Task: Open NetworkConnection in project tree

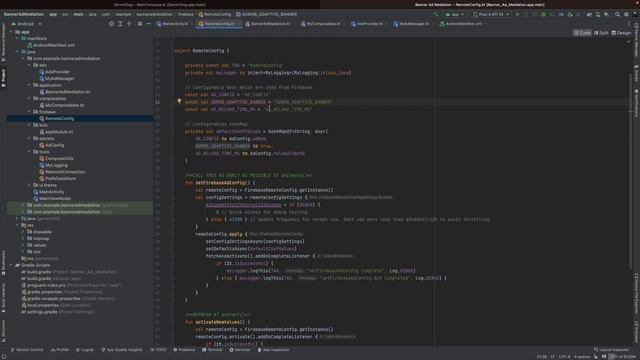Action: [65, 172]
